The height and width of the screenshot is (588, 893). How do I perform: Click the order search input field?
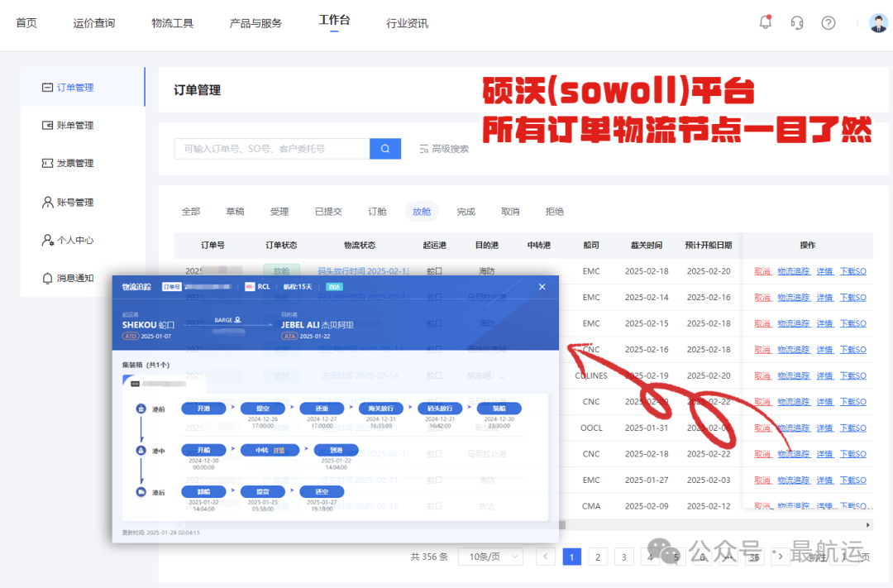272,149
